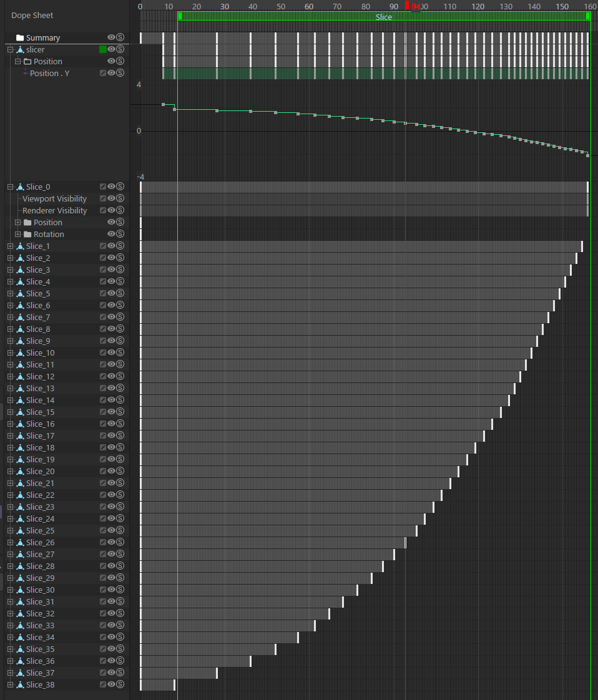Click the F-curve icon on Slice_16
This screenshot has height=700, width=598.
coord(103,423)
